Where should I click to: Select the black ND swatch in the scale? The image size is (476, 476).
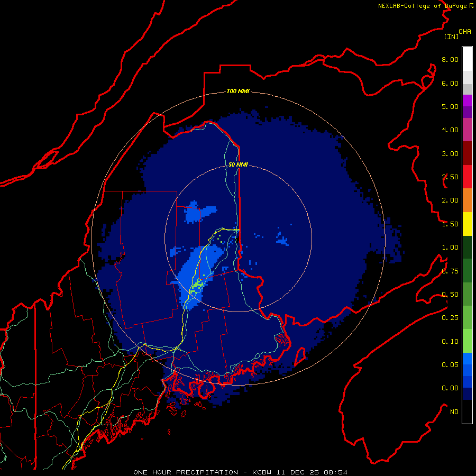click(467, 411)
